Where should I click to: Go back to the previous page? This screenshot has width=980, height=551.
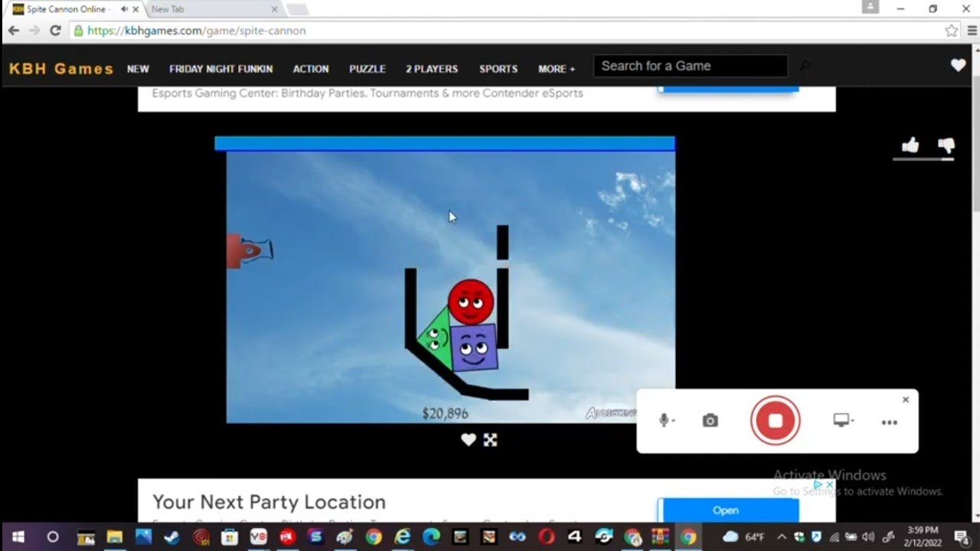14,31
